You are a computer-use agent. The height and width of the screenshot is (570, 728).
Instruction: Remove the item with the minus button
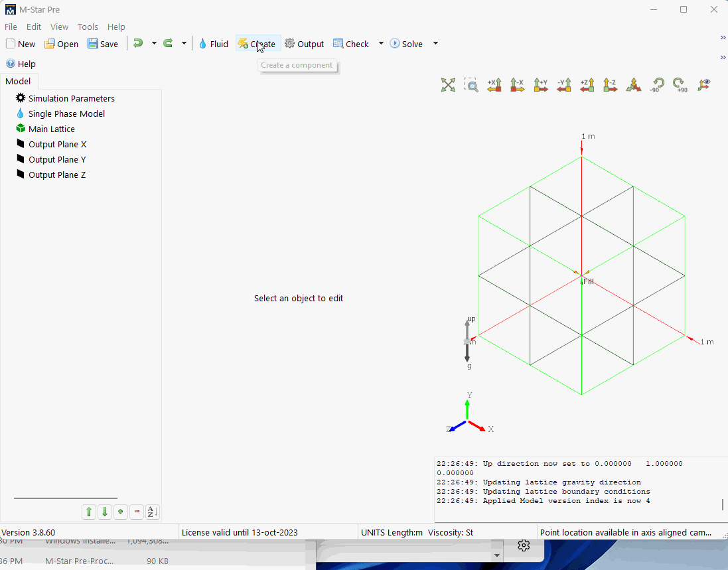pos(137,512)
